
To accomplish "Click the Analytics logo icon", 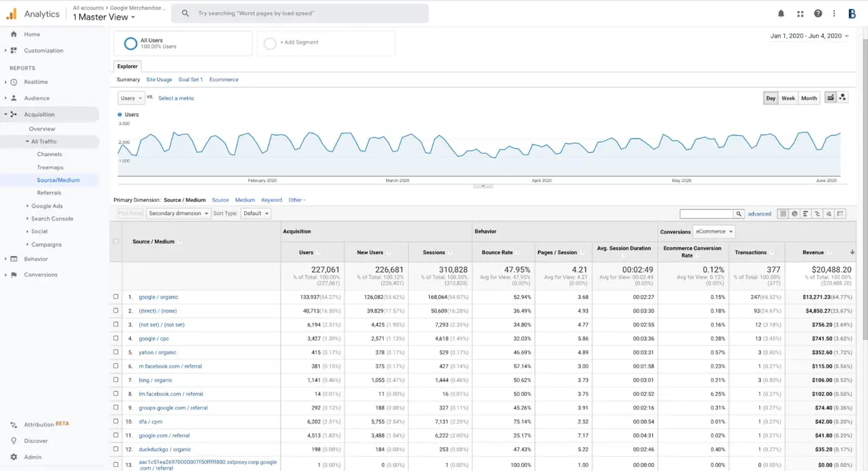I will click(x=11, y=14).
